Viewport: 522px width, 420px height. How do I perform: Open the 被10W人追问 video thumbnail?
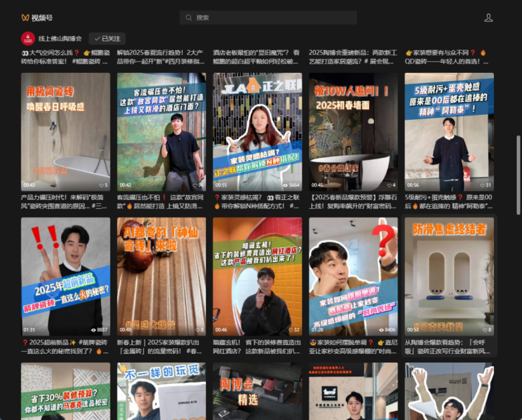click(x=353, y=130)
